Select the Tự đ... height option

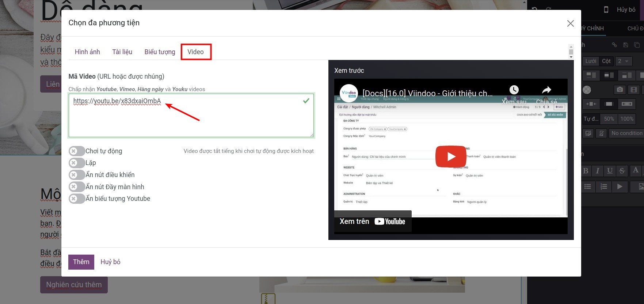[591, 119]
